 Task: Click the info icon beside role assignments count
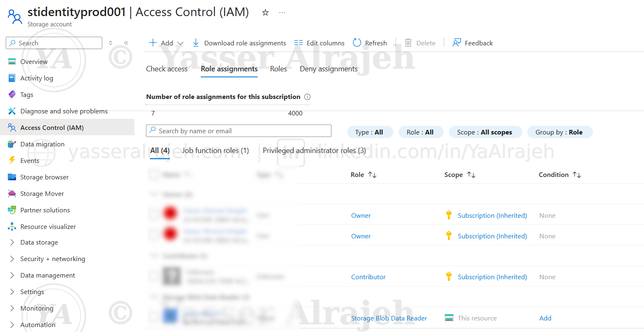(307, 97)
